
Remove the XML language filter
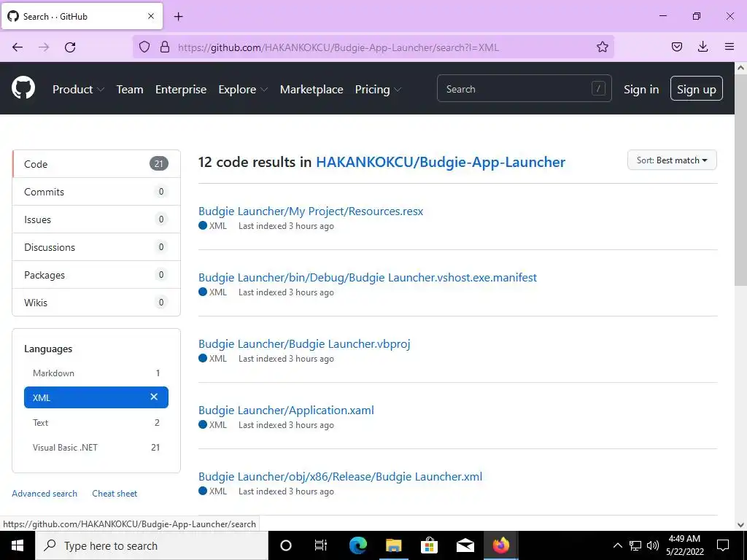tap(154, 397)
